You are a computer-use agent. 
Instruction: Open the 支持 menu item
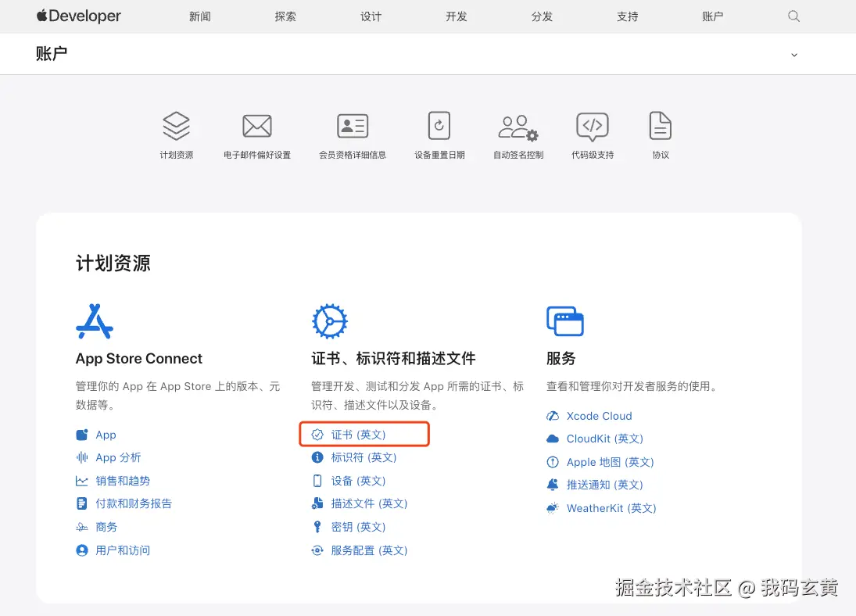(628, 16)
